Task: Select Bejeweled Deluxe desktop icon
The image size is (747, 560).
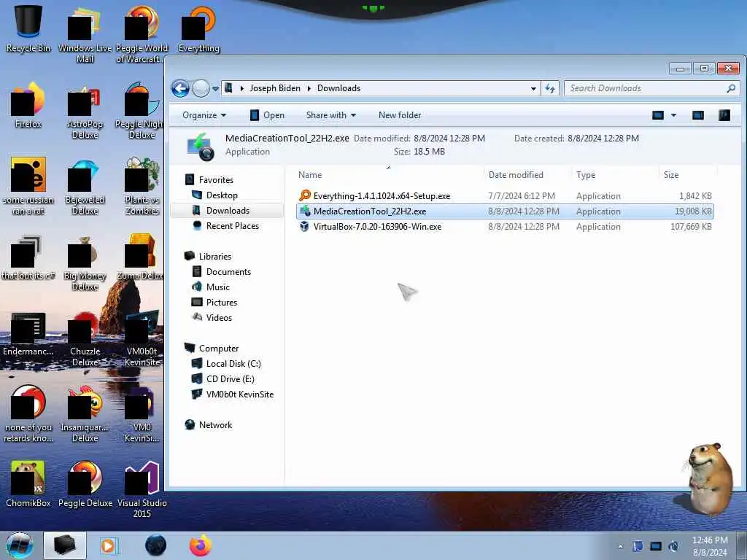Action: tap(85, 187)
